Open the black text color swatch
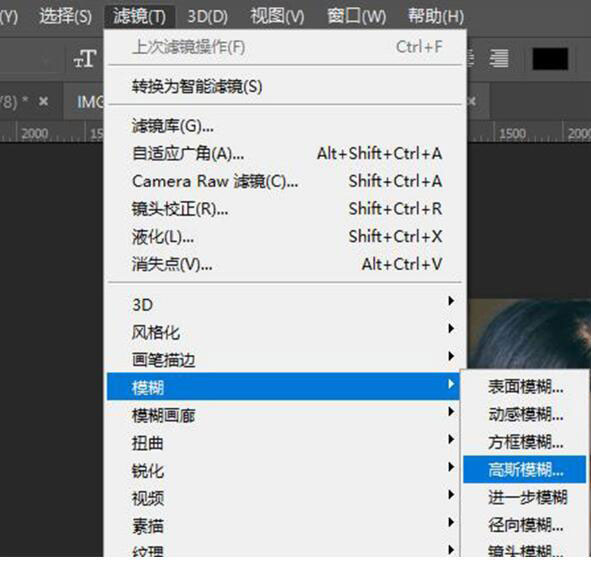 550,59
